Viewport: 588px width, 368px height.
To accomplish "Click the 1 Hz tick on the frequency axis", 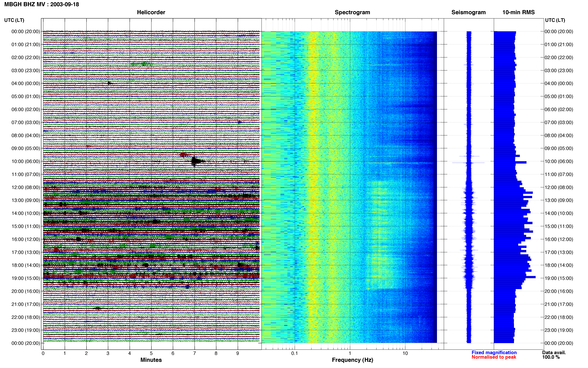I will coord(350,353).
